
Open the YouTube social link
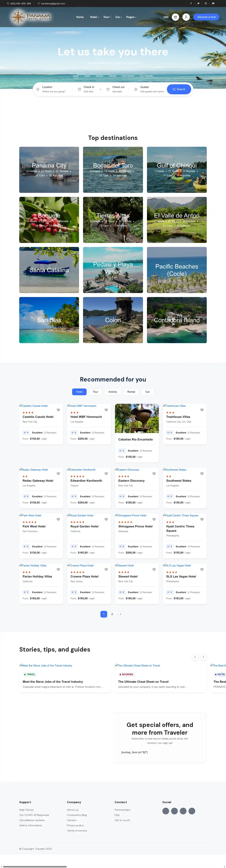pos(213,3)
